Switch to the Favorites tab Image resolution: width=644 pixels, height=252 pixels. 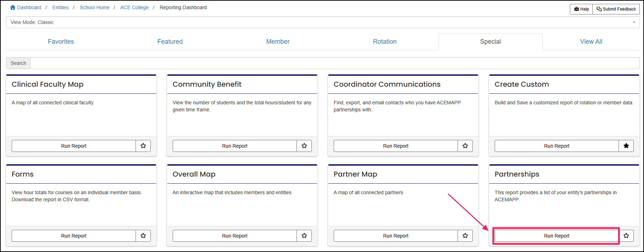point(61,42)
